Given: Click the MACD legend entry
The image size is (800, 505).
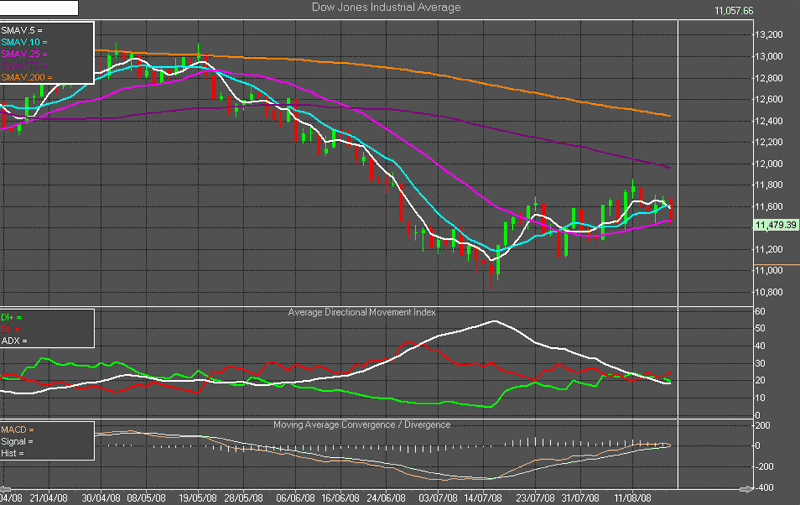Looking at the screenshot, I should point(17,430).
